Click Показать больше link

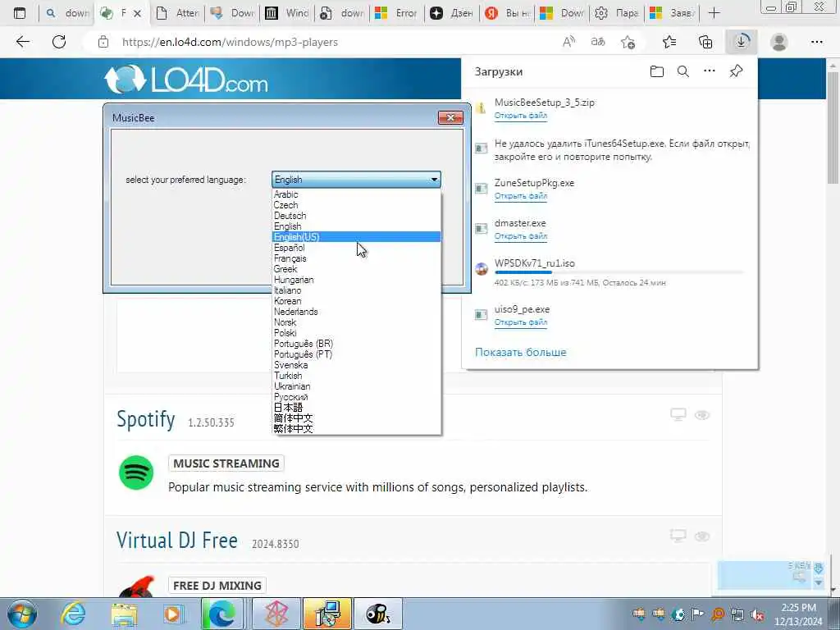click(x=520, y=353)
